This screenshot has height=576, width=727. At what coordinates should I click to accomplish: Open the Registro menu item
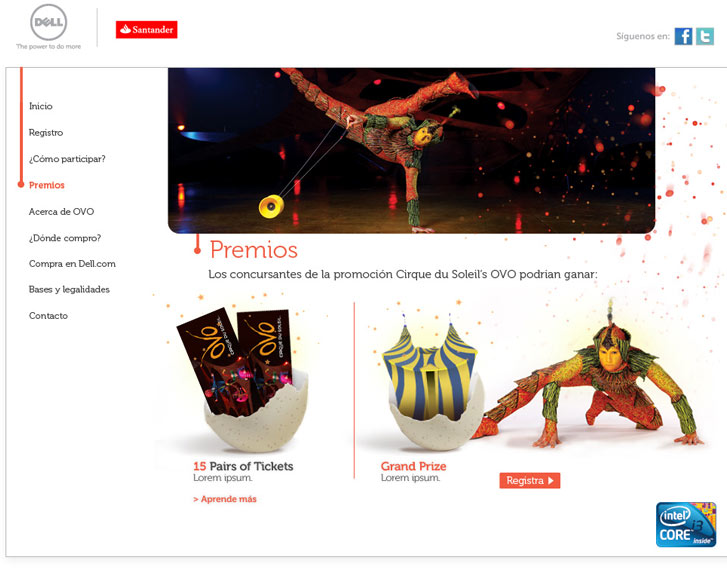pos(46,133)
